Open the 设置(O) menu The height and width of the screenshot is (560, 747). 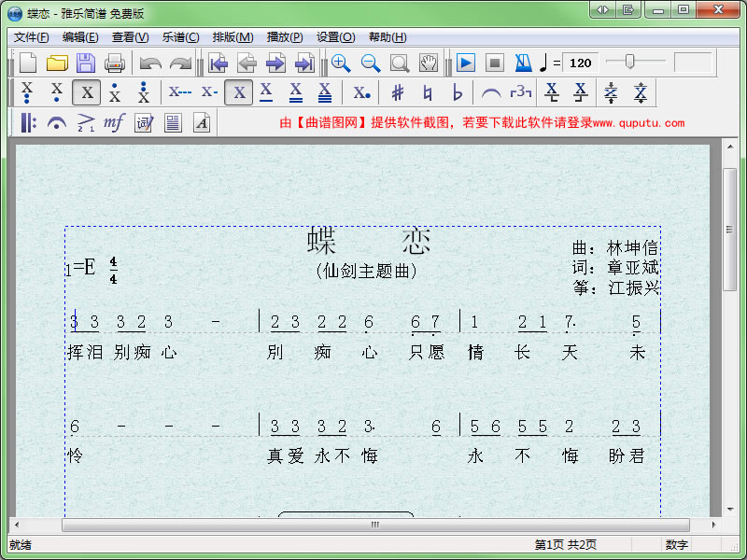[336, 37]
